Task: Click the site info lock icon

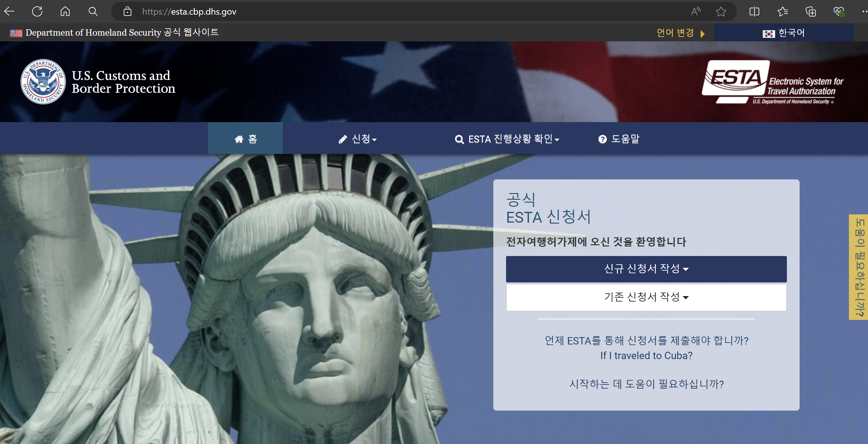Action: click(127, 11)
